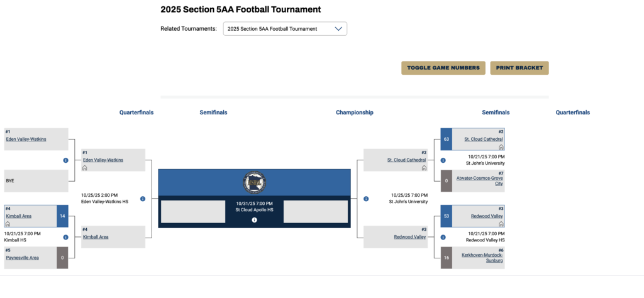Image resolution: width=644 pixels, height=298 pixels.
Task: Print the bracket
Action: tap(519, 68)
